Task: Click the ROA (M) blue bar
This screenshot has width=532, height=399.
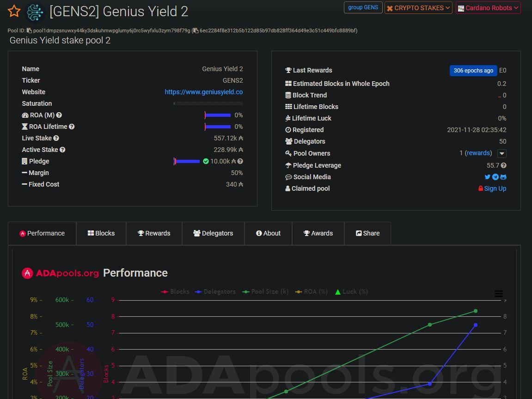Action: click(x=218, y=115)
